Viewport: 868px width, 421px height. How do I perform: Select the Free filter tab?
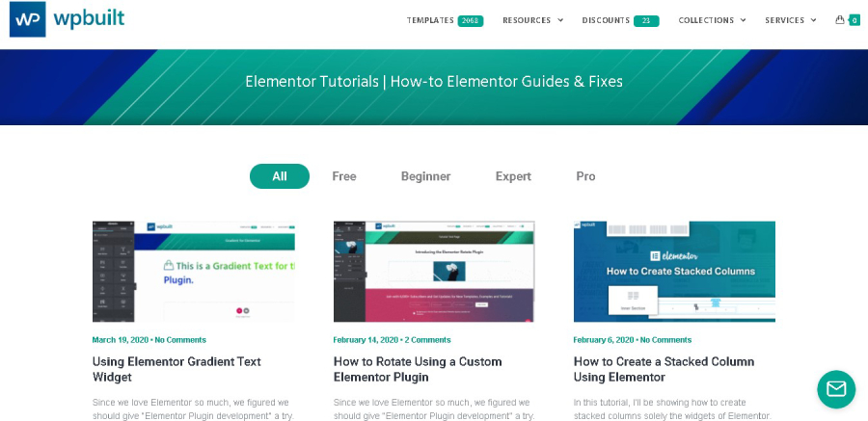coord(343,176)
